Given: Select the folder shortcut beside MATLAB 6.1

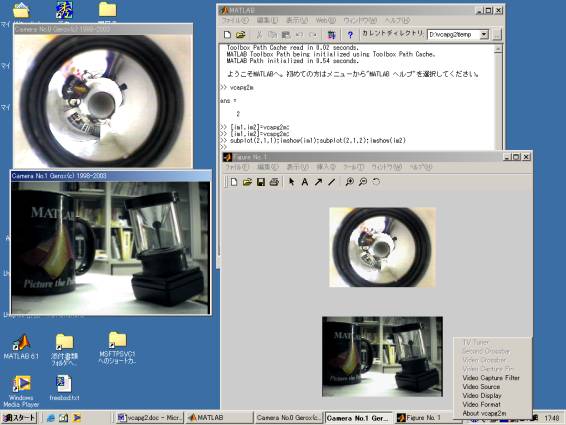Looking at the screenshot, I should click(64, 350).
